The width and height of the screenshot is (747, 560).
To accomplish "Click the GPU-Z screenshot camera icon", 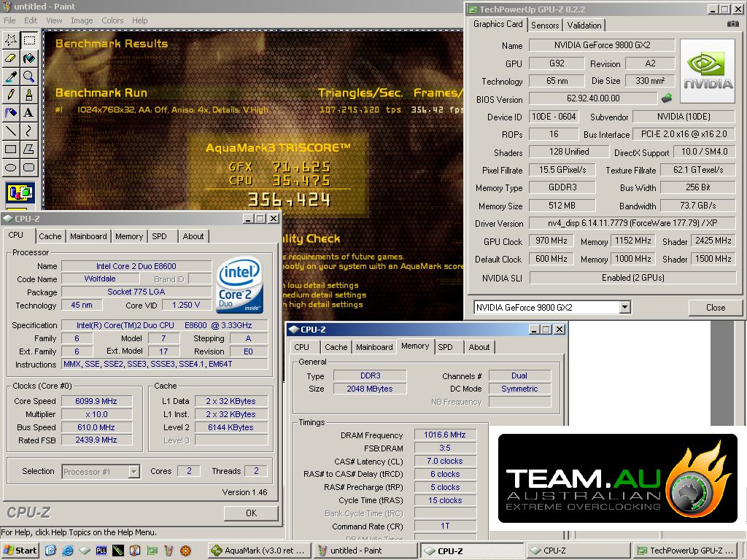I will click(732, 24).
